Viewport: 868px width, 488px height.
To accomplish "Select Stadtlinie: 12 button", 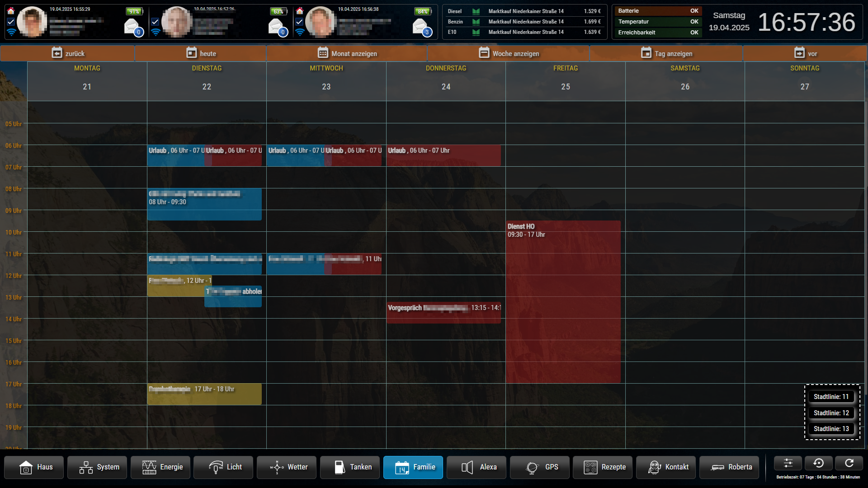I will coord(831,413).
